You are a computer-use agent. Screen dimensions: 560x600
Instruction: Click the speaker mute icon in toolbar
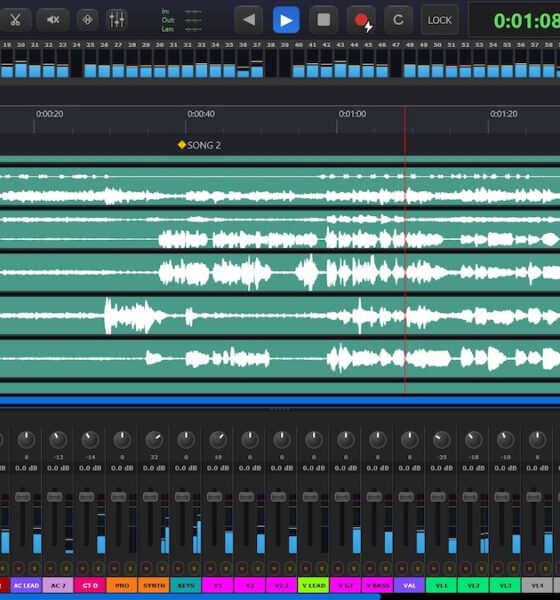pyautogui.click(x=53, y=20)
